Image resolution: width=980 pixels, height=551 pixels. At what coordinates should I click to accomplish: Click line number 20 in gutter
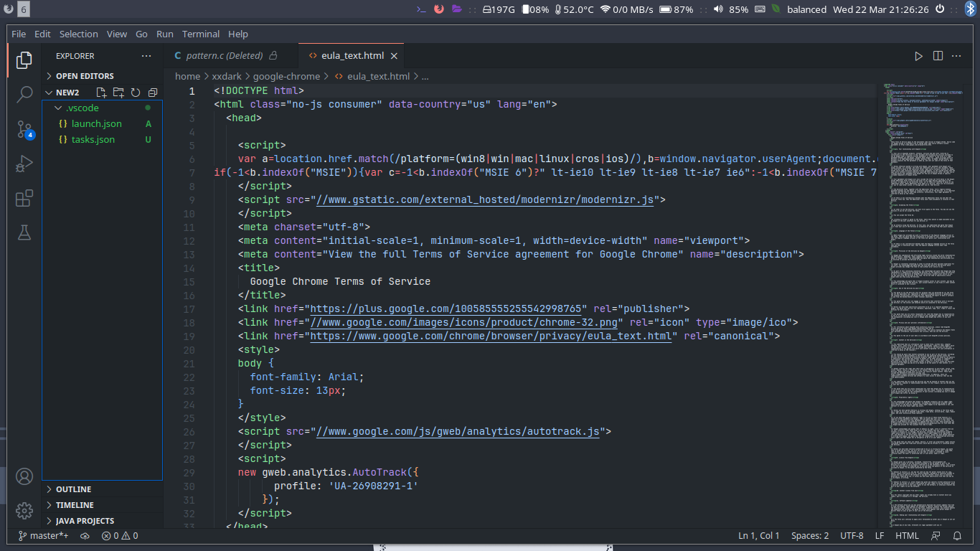(189, 350)
